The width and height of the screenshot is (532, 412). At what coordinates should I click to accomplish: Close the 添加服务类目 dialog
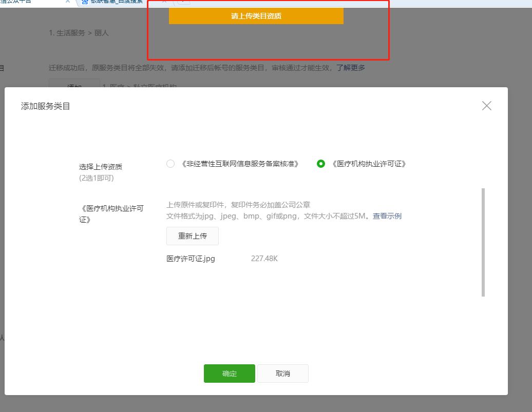coord(486,106)
